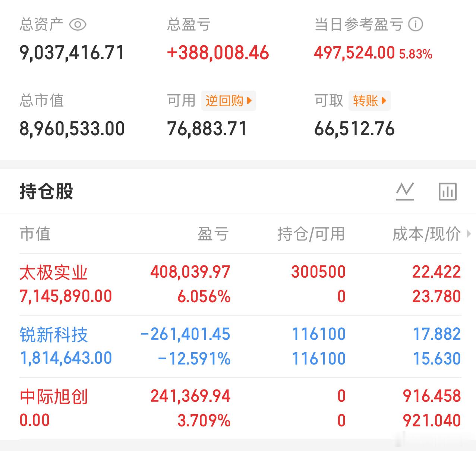Image resolution: width=476 pixels, height=451 pixels.
Task: Select daily percentage 5.83%
Action: click(416, 54)
